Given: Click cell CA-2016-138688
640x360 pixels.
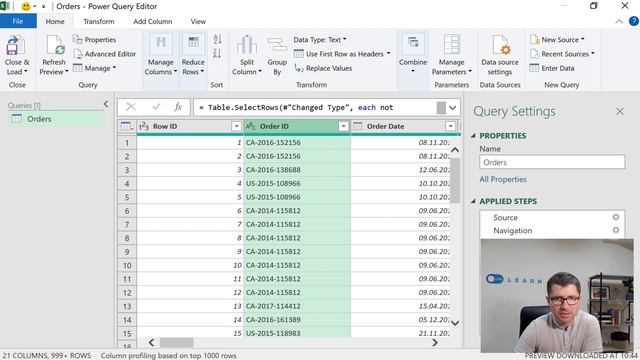Looking at the screenshot, I should click(297, 170).
